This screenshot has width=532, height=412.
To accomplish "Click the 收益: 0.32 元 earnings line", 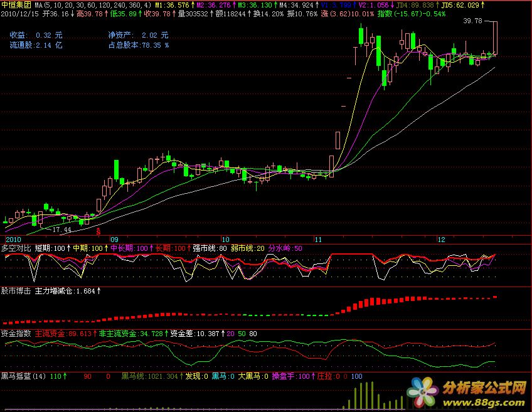I will click(36, 35).
